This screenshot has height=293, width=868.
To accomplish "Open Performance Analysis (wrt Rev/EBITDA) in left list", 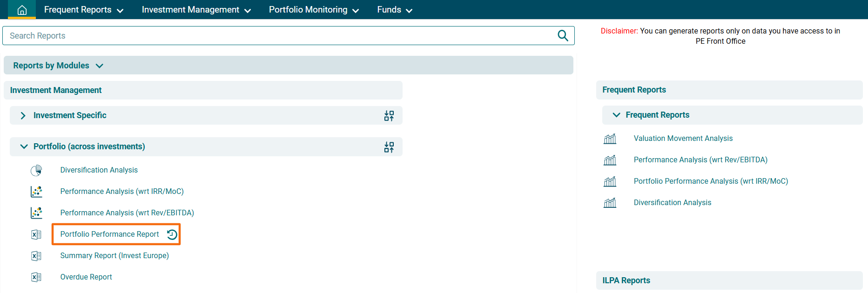I will click(x=127, y=213).
